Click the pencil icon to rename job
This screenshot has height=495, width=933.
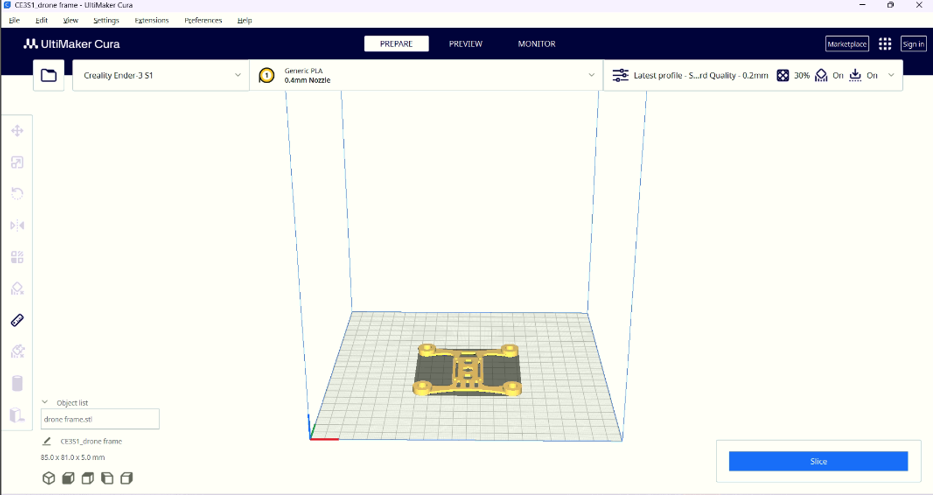tap(47, 441)
